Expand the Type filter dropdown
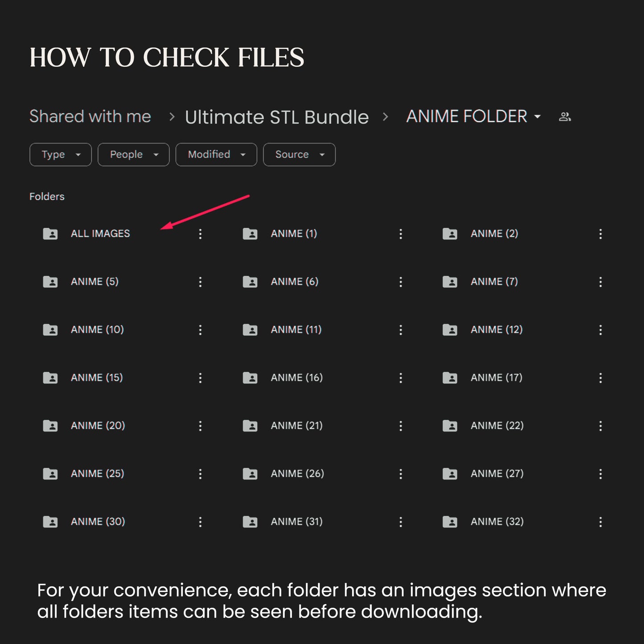This screenshot has width=644, height=644. pyautogui.click(x=61, y=155)
